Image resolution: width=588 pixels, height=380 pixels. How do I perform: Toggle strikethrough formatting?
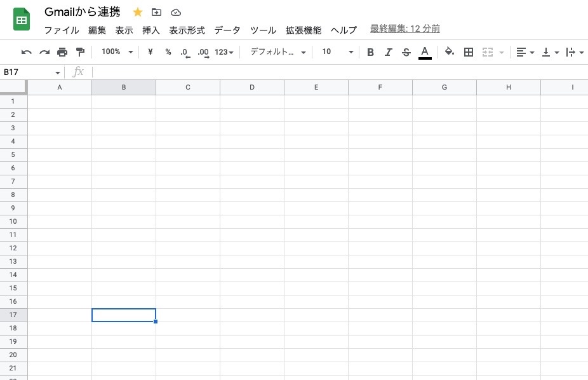(x=406, y=52)
